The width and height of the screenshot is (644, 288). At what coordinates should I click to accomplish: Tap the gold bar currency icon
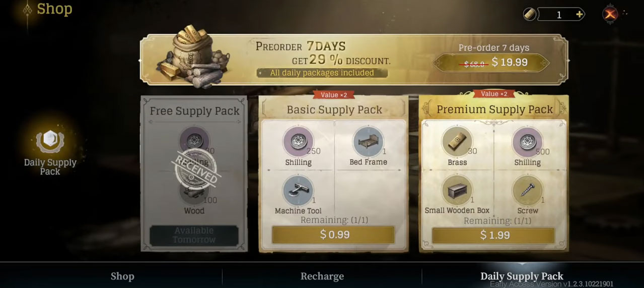(530, 15)
